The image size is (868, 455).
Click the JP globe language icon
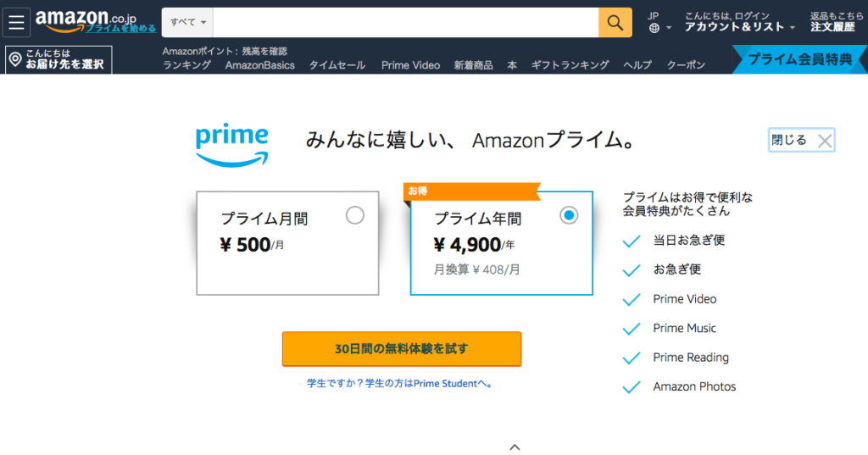(654, 28)
